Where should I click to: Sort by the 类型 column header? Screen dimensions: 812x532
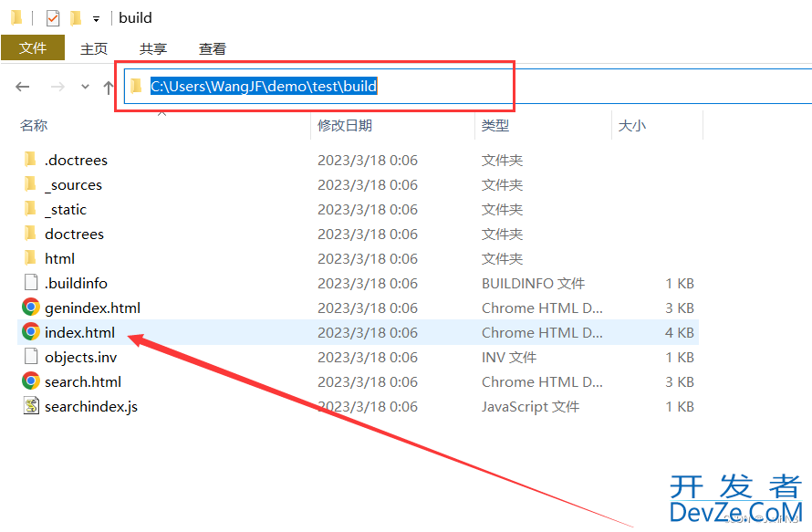click(495, 125)
